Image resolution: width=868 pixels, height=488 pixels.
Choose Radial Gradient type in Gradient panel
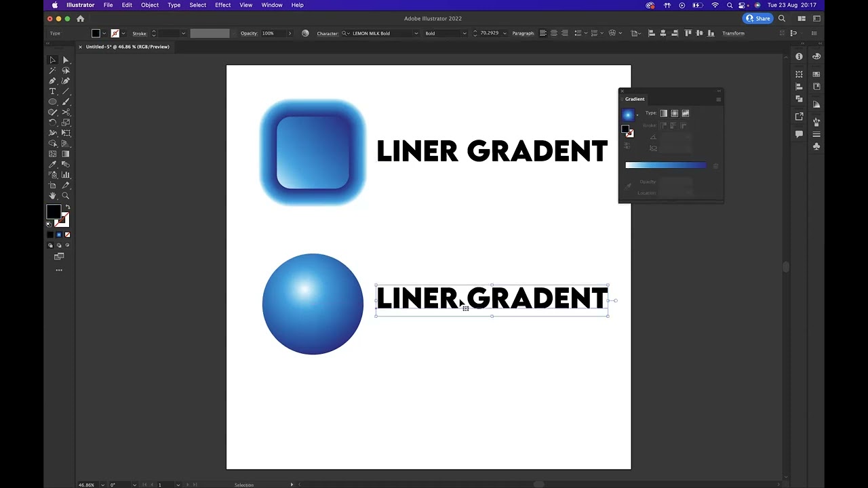(x=675, y=113)
